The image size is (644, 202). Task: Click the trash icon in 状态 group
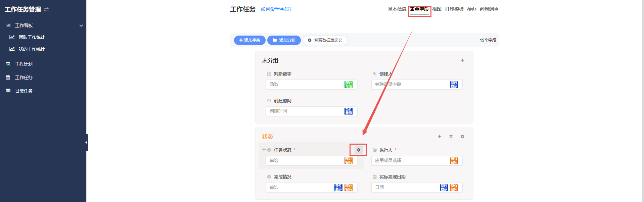[451, 137]
